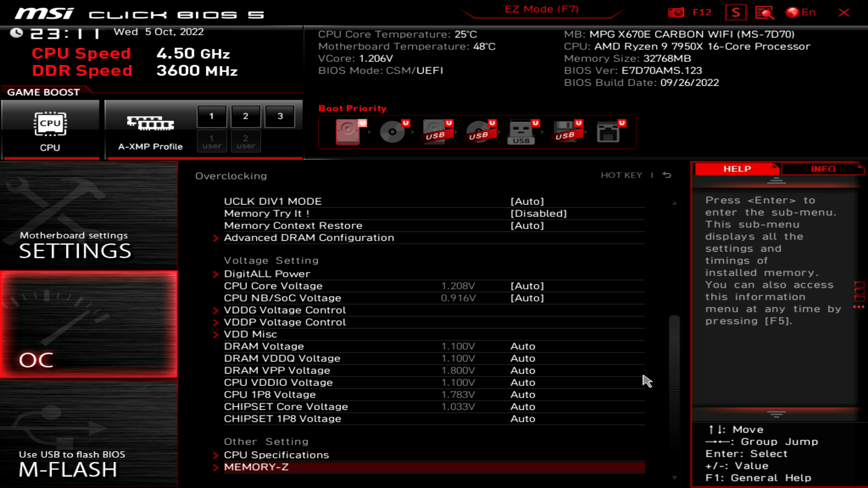Select A-XMP Profile 1 button
Viewport: 868px width, 488px height.
tap(211, 116)
